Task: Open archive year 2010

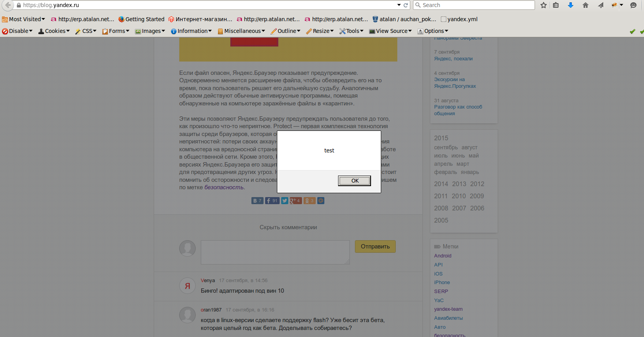Action: [x=459, y=196]
